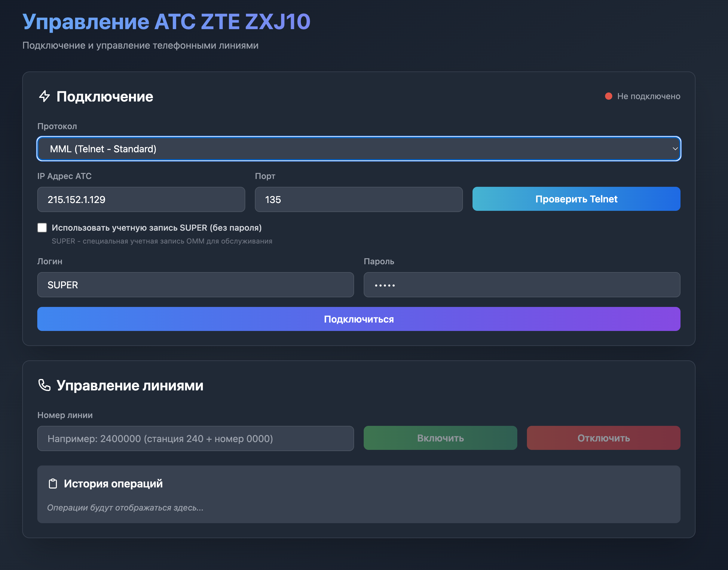Click inside the История операций panel
728x570 pixels.
click(359, 495)
